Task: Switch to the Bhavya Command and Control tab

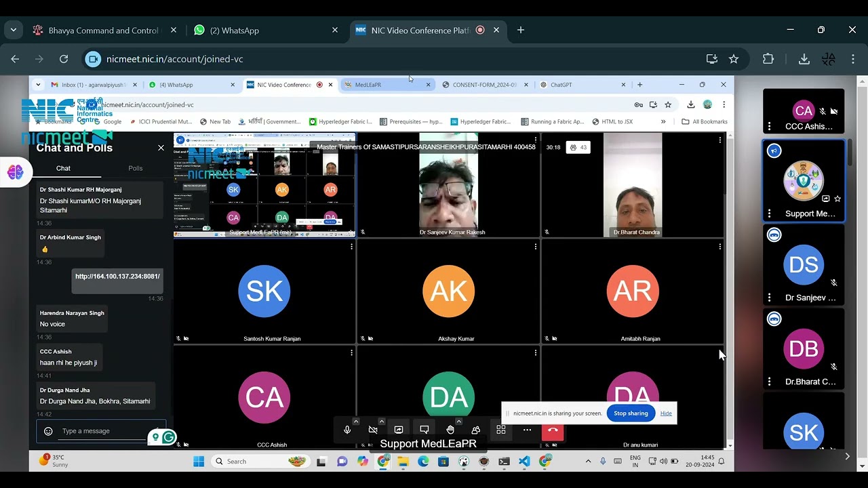Action: 105,30
